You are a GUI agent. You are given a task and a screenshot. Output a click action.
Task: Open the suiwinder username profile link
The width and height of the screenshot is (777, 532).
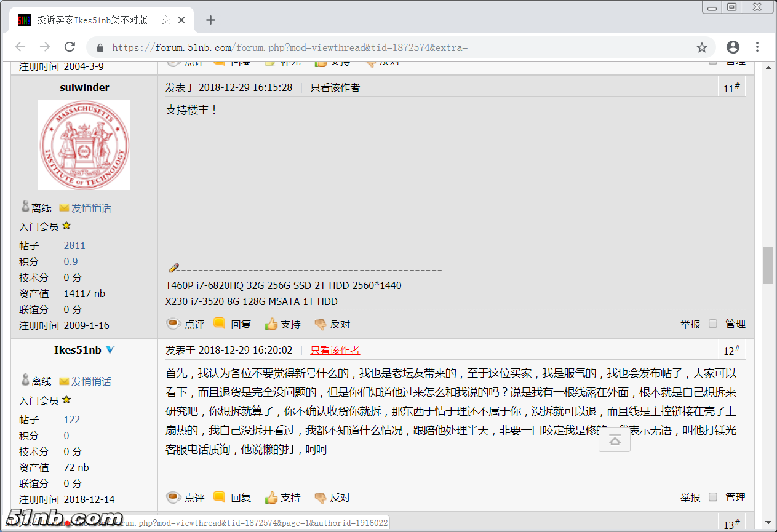[x=84, y=87]
